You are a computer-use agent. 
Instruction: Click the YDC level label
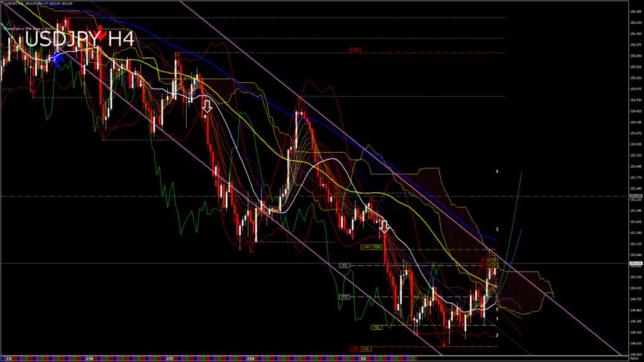[344, 266]
